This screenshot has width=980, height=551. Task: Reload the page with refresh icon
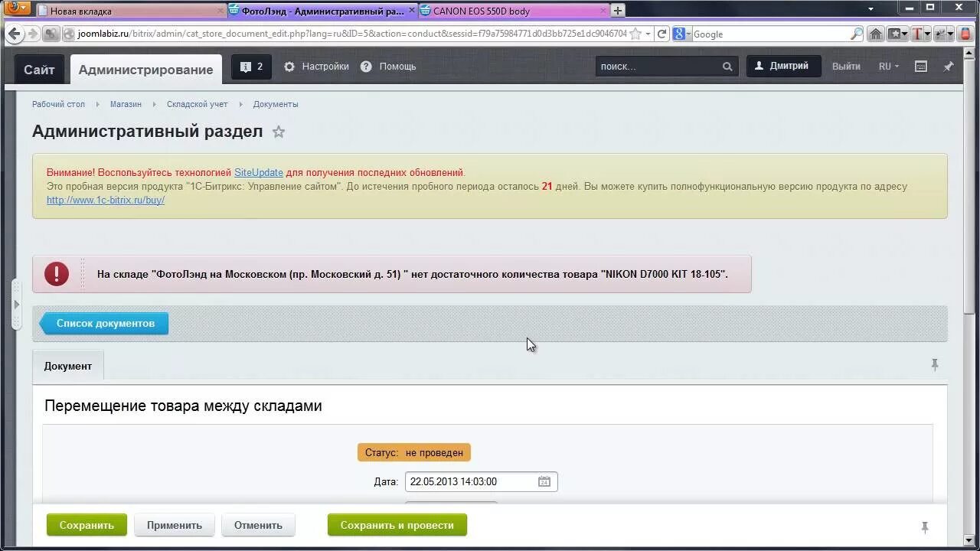tap(662, 34)
